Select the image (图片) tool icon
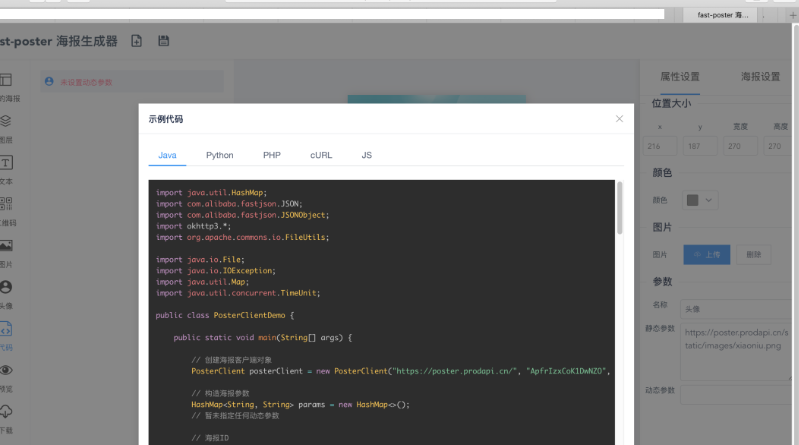This screenshot has height=445, width=799. pyautogui.click(x=6, y=245)
